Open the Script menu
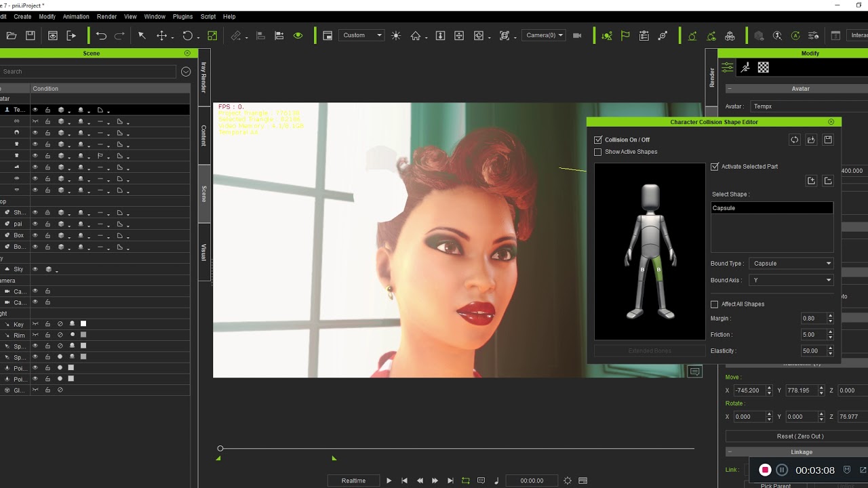Viewport: 868px width, 488px height. [x=208, y=16]
